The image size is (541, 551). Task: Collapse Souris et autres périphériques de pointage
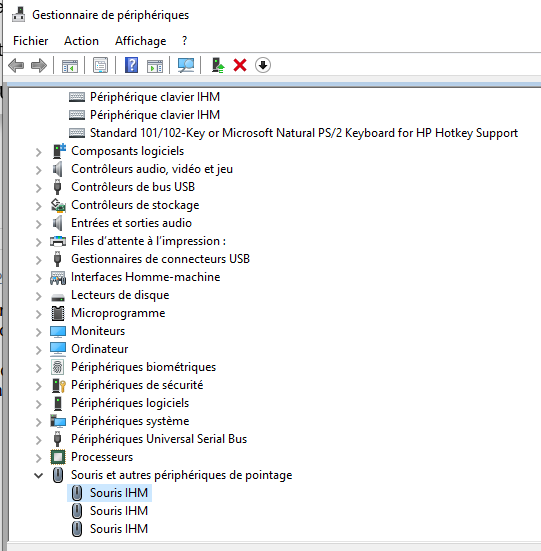pyautogui.click(x=39, y=475)
